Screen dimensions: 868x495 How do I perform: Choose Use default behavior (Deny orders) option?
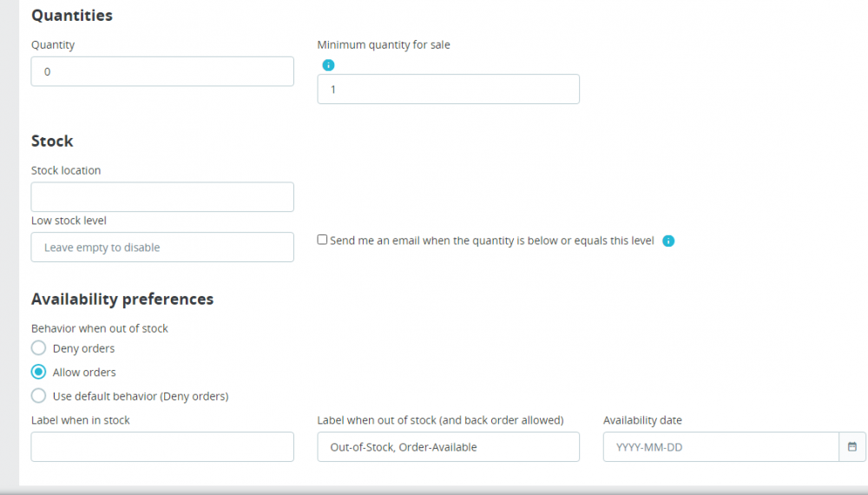pos(38,396)
